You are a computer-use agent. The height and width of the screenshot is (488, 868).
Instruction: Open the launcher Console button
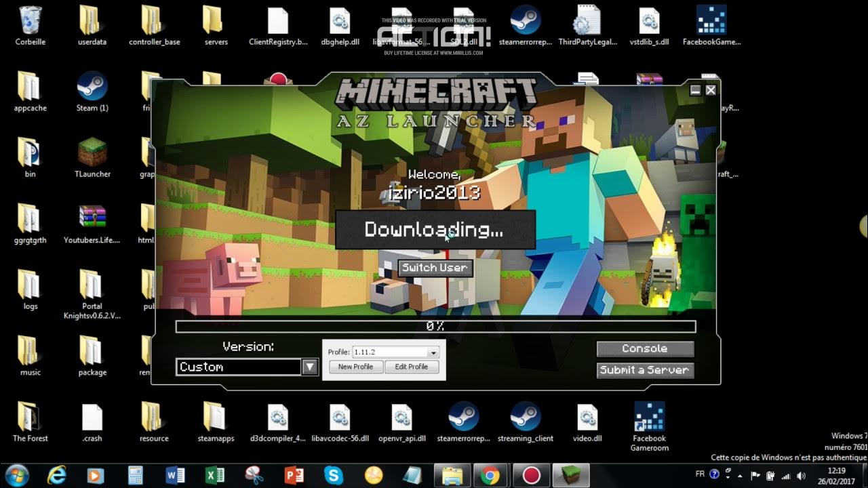tap(645, 348)
